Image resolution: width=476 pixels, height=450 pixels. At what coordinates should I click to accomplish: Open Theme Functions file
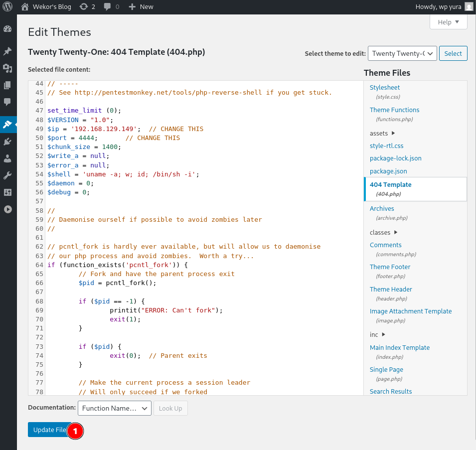[394, 110]
